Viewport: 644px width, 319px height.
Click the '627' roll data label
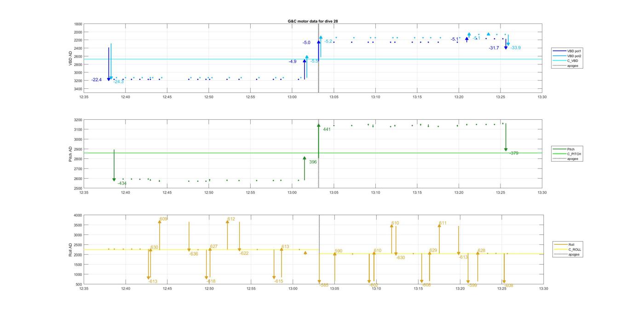(x=213, y=247)
